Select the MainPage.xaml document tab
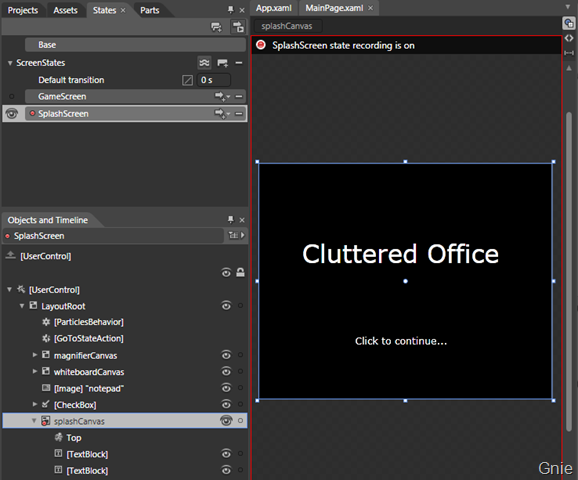Screen dimensions: 578x480 pyautogui.click(x=334, y=8)
